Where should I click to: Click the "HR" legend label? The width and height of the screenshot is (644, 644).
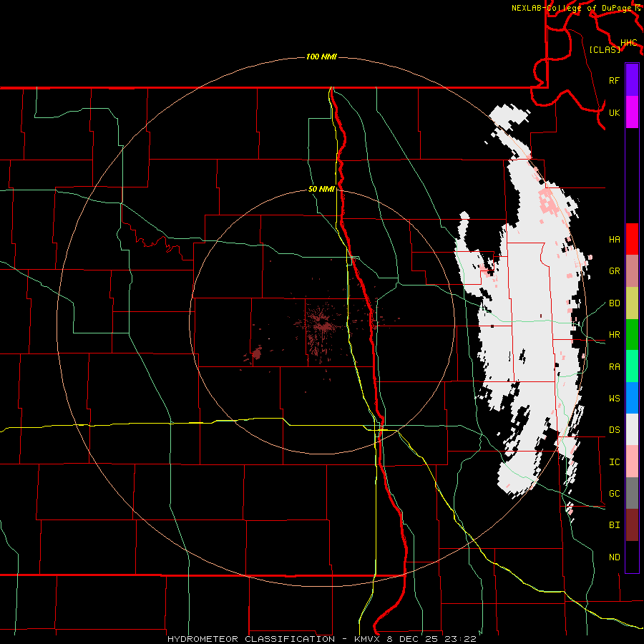point(614,335)
